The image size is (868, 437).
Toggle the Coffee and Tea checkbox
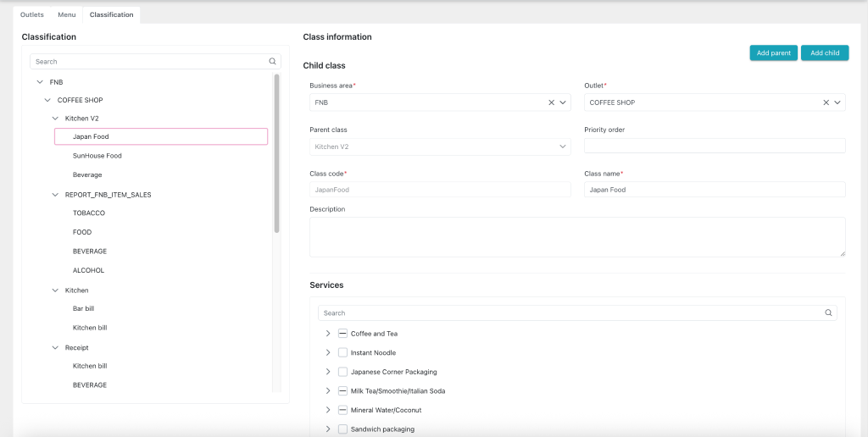[342, 334]
